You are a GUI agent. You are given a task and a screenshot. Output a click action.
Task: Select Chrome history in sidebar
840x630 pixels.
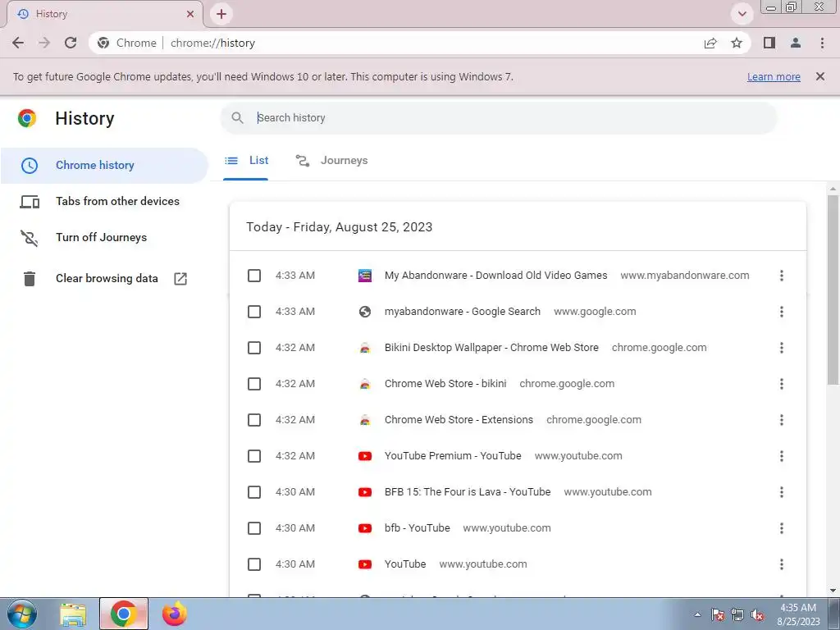click(x=104, y=165)
